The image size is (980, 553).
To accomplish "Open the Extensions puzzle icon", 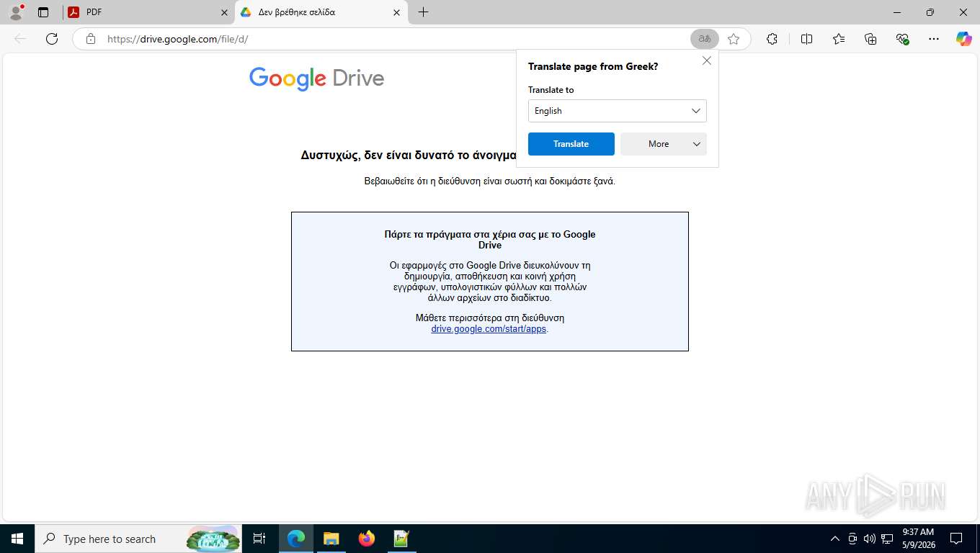I will click(772, 39).
